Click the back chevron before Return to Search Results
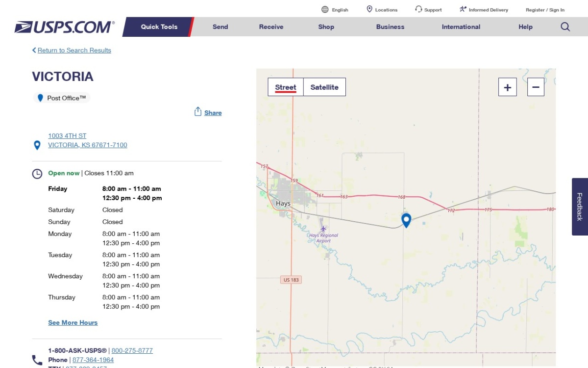Image resolution: width=588 pixels, height=368 pixels. 34,50
